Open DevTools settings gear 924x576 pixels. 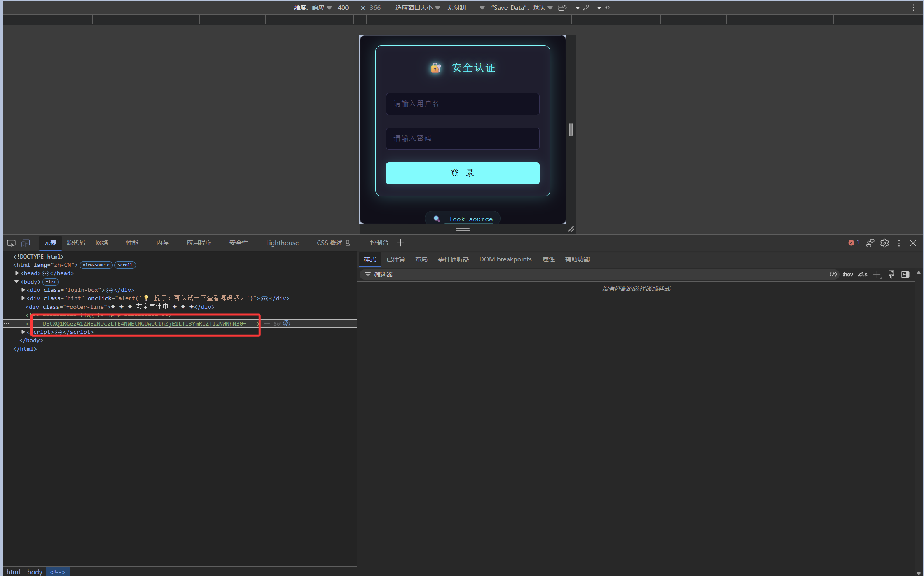[884, 243]
